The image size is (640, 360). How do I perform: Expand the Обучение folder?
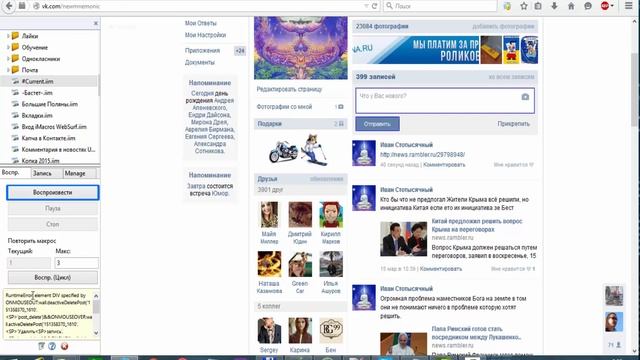(x=8, y=47)
